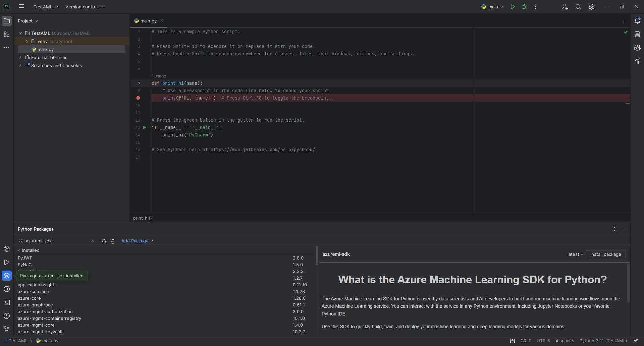Viewport: 644px width, 346px height.
Task: Open the latest version dropdown
Action: pyautogui.click(x=575, y=254)
